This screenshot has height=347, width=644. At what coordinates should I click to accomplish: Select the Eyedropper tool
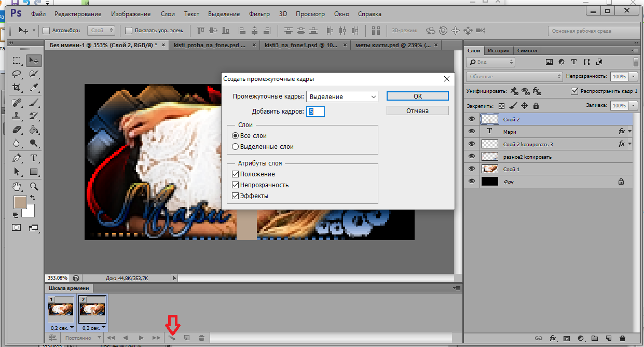[34, 87]
